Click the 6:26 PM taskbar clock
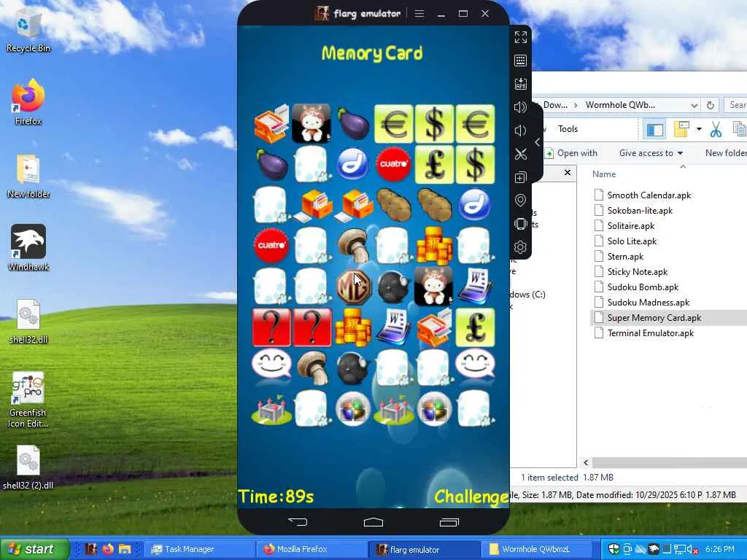This screenshot has width=747, height=560. coord(719,549)
